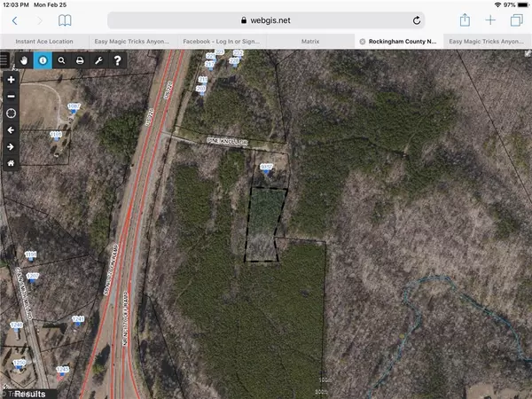Show all tabs overview
The image size is (532, 399).
[x=516, y=20]
